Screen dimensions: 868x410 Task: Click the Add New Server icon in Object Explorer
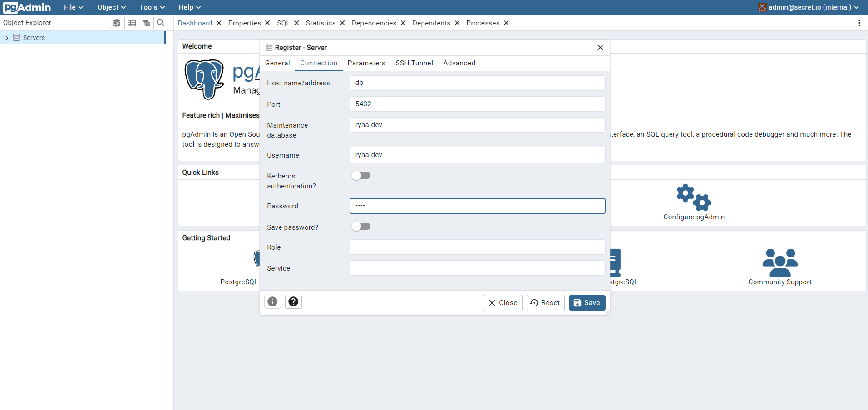117,23
